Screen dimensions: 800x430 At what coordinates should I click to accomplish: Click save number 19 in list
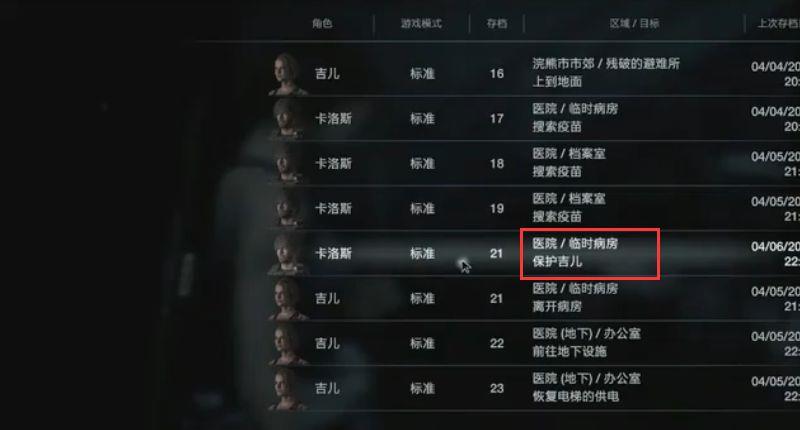coord(496,209)
